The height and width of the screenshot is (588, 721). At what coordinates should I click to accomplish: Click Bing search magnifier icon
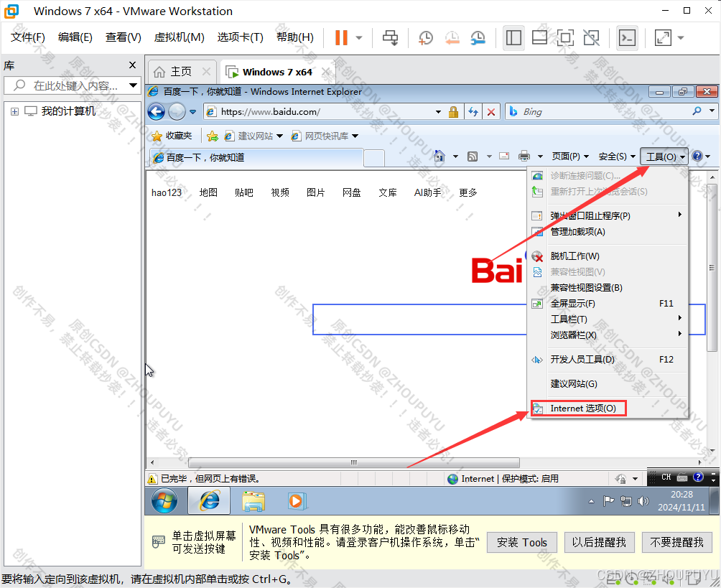tap(697, 111)
